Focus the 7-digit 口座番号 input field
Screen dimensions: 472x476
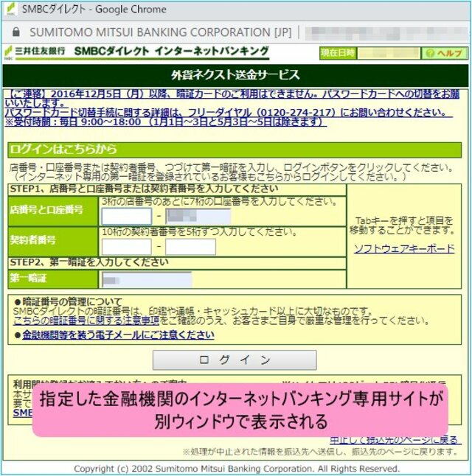tap(198, 217)
